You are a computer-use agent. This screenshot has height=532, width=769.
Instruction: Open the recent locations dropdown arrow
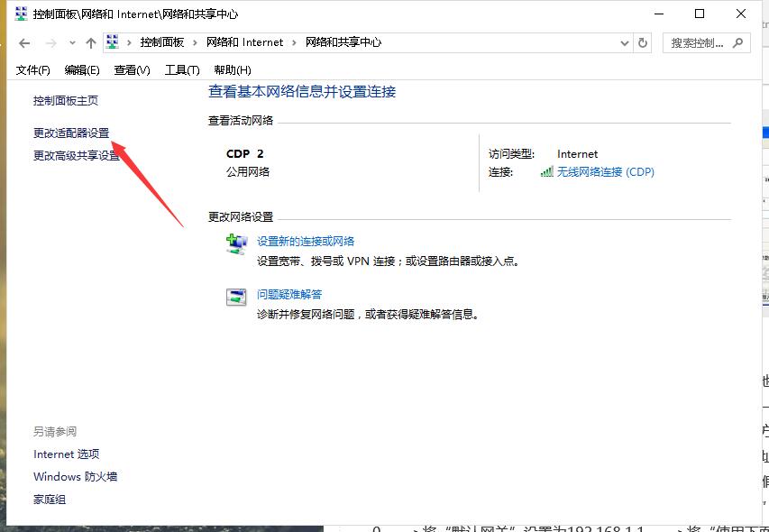point(72,42)
